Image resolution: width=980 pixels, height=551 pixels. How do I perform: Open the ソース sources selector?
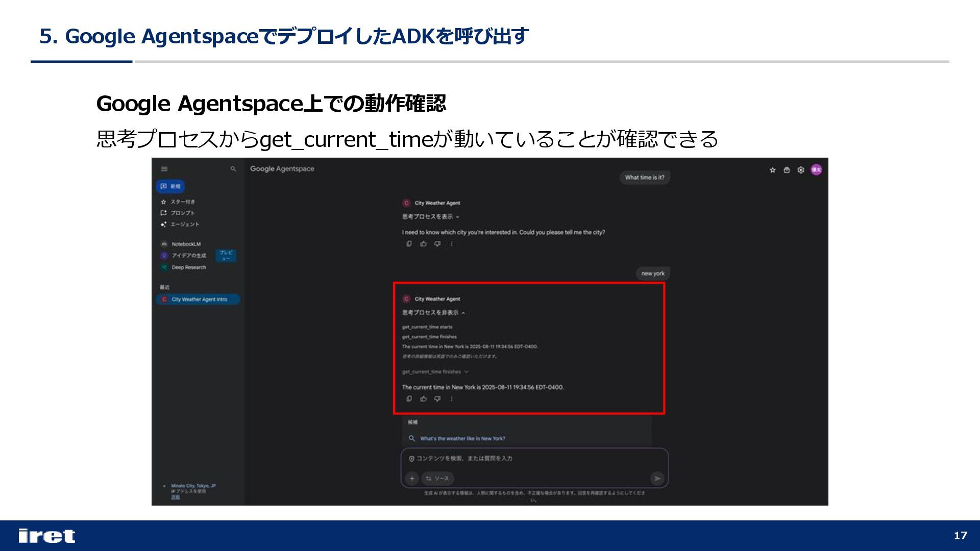coord(438,479)
